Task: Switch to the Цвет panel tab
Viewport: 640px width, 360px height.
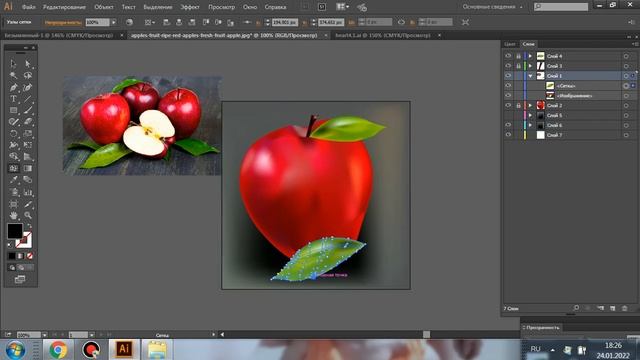Action: tap(510, 44)
